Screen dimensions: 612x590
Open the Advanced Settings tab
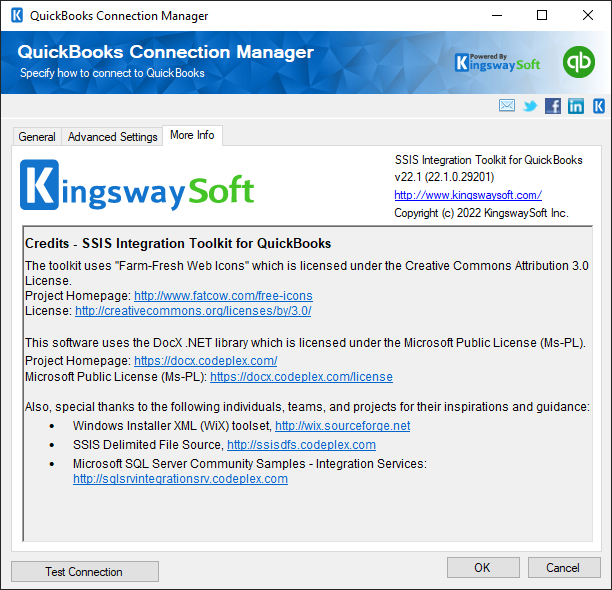[x=112, y=137]
